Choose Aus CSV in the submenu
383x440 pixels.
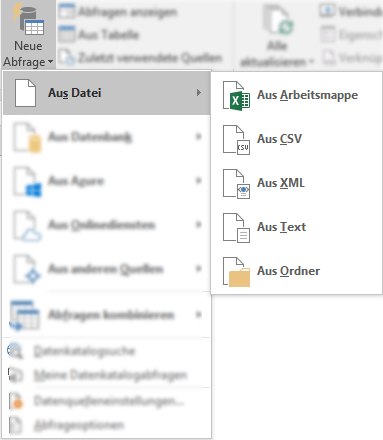pyautogui.click(x=296, y=139)
